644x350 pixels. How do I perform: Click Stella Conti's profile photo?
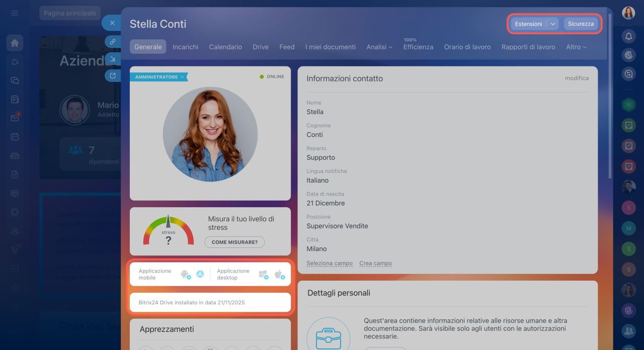click(x=210, y=134)
